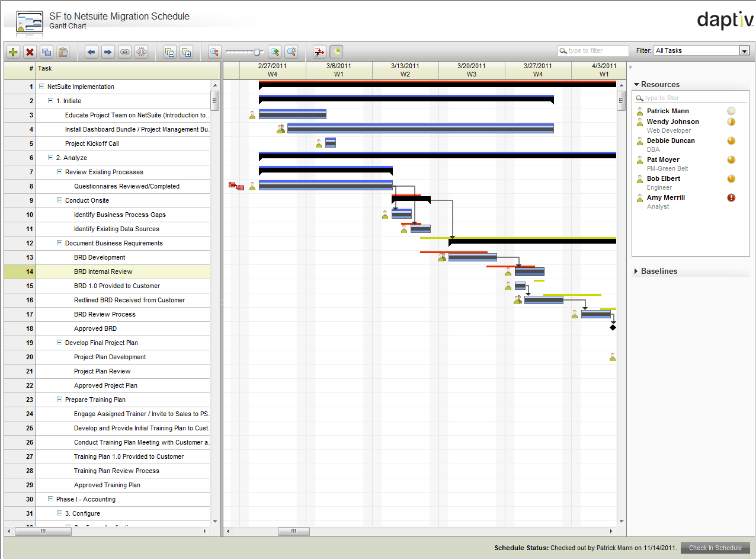Collapse the Conduct Onsite group

pos(59,200)
